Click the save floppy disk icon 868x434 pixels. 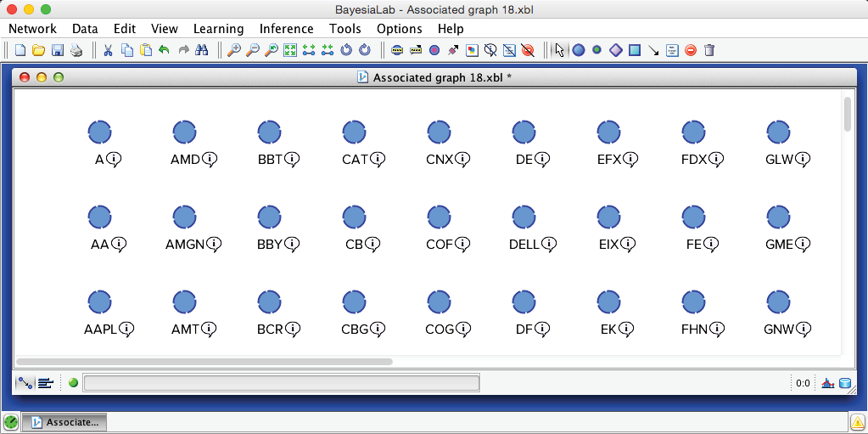(58, 50)
